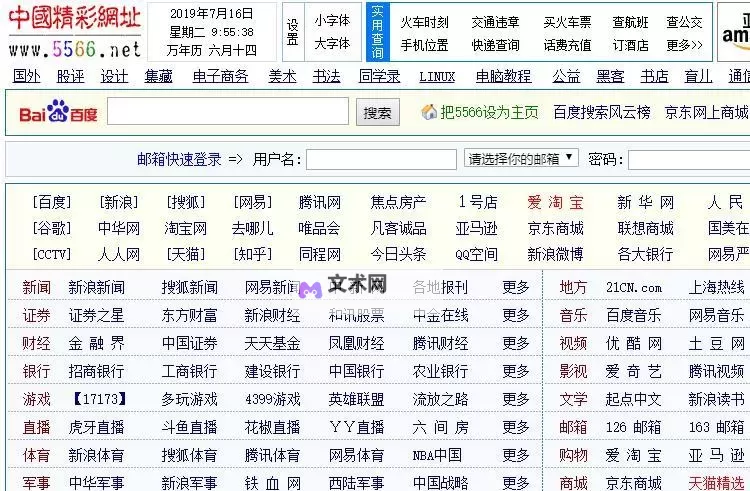
Task: Click 更多 in the 银行 row
Action: [x=516, y=371]
